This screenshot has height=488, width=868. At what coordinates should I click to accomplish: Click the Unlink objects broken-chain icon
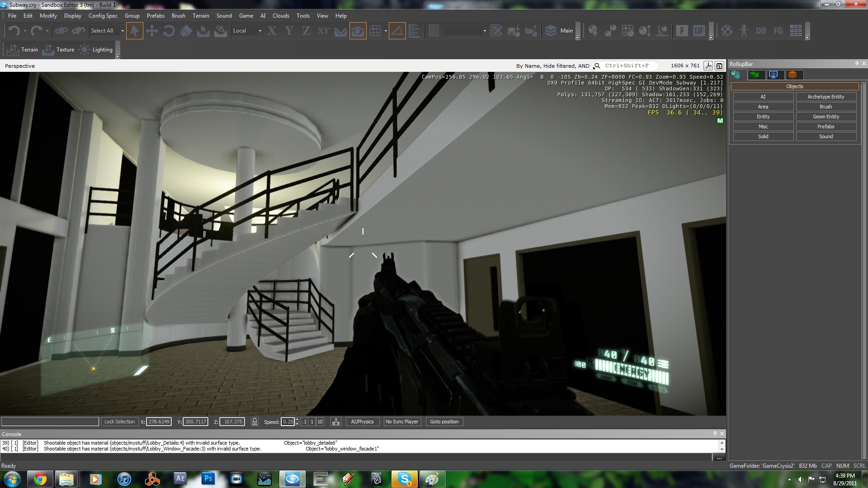click(79, 31)
